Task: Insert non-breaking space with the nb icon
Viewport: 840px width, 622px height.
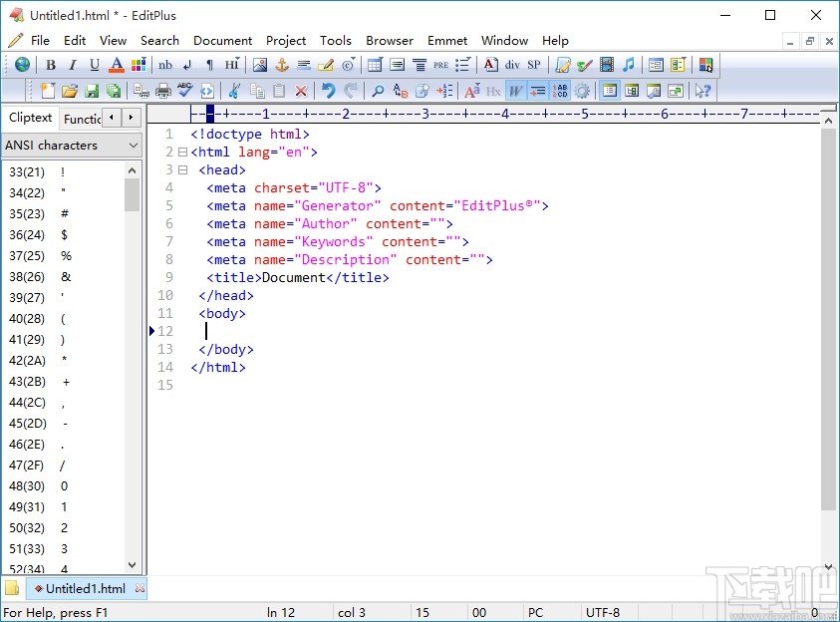Action: 165,65
